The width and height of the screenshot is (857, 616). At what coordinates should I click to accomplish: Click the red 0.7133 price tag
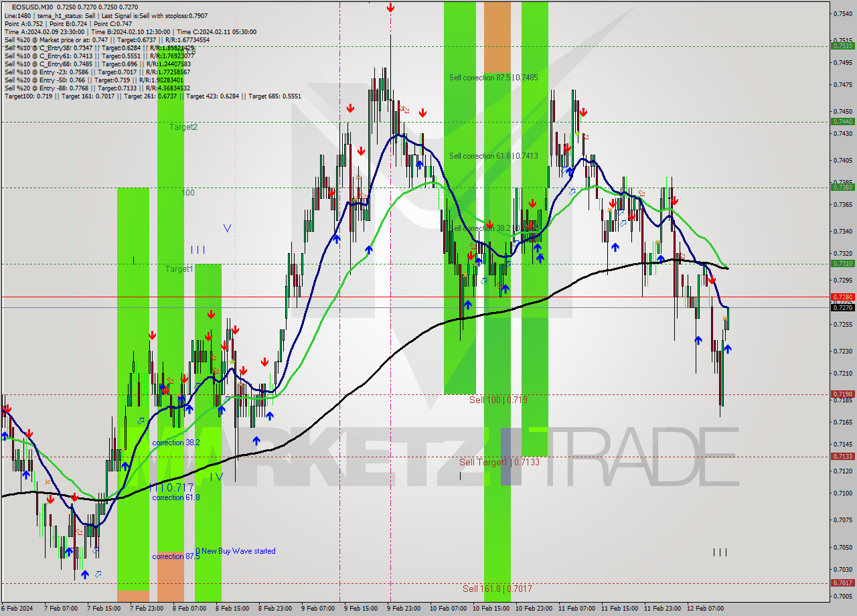842,457
